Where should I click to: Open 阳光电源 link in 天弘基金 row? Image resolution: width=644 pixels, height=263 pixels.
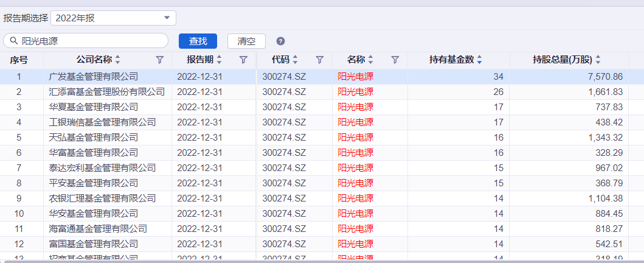(355, 137)
